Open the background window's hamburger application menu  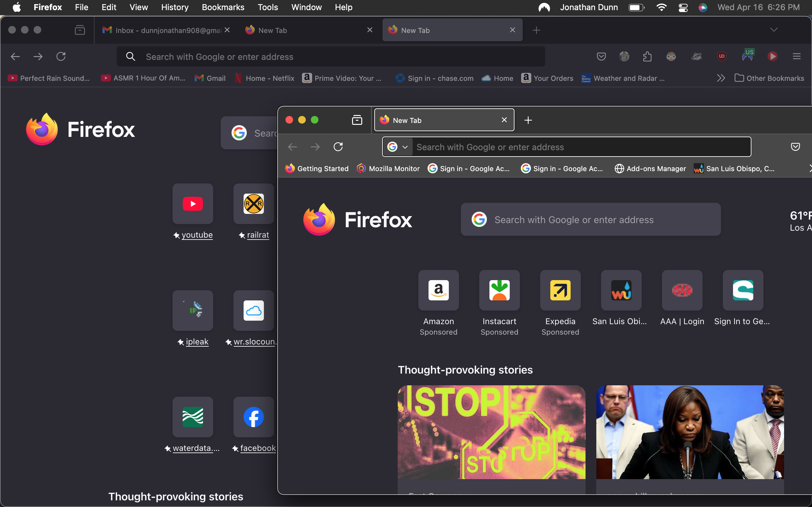click(x=796, y=56)
